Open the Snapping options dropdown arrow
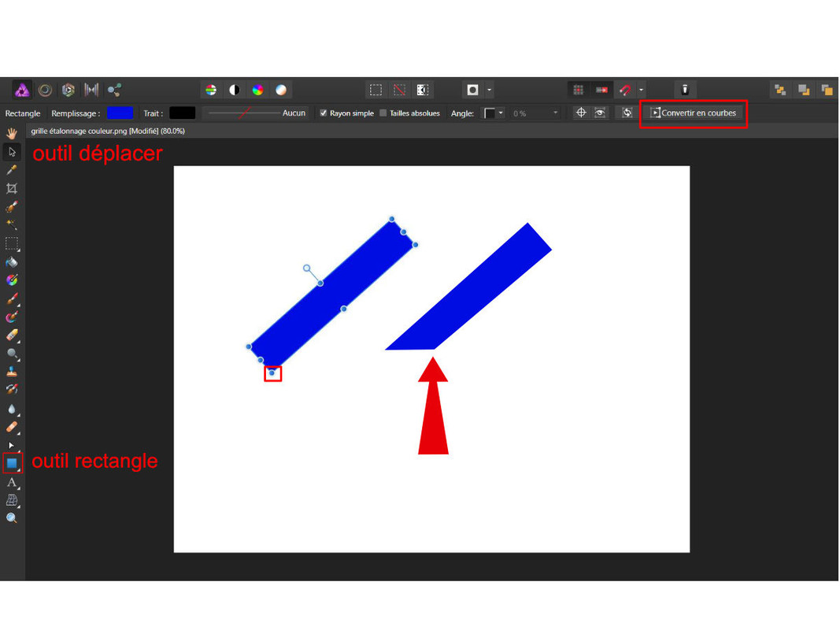 click(x=641, y=90)
